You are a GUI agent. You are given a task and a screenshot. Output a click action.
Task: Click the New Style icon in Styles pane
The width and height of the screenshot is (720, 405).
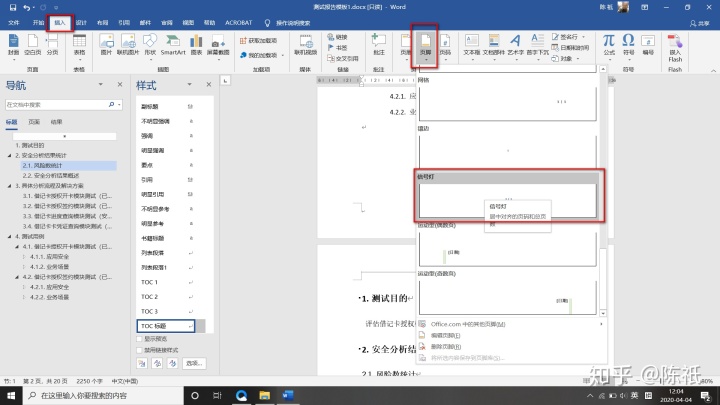tap(142, 363)
